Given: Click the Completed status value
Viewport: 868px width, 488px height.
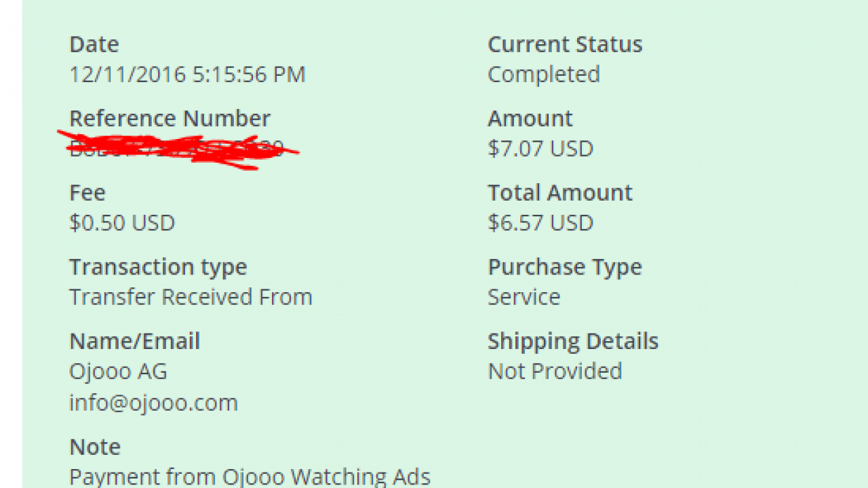Looking at the screenshot, I should coord(544,74).
